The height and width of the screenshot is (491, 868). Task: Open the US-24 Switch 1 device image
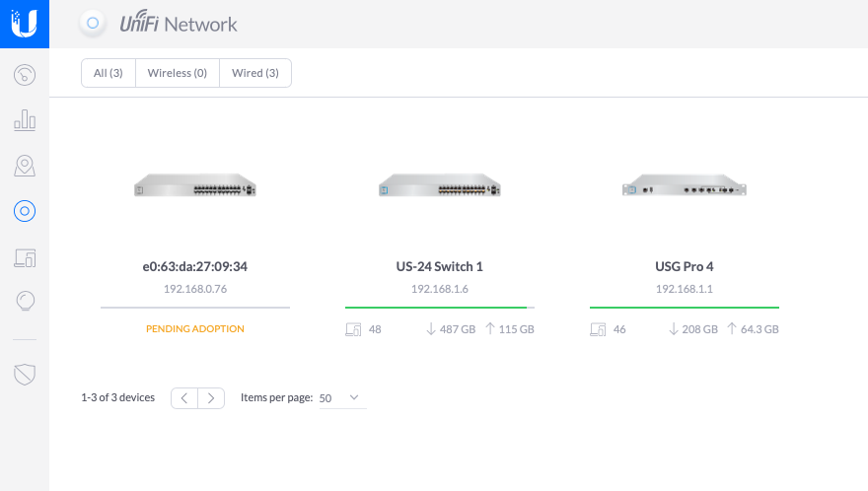pos(439,186)
